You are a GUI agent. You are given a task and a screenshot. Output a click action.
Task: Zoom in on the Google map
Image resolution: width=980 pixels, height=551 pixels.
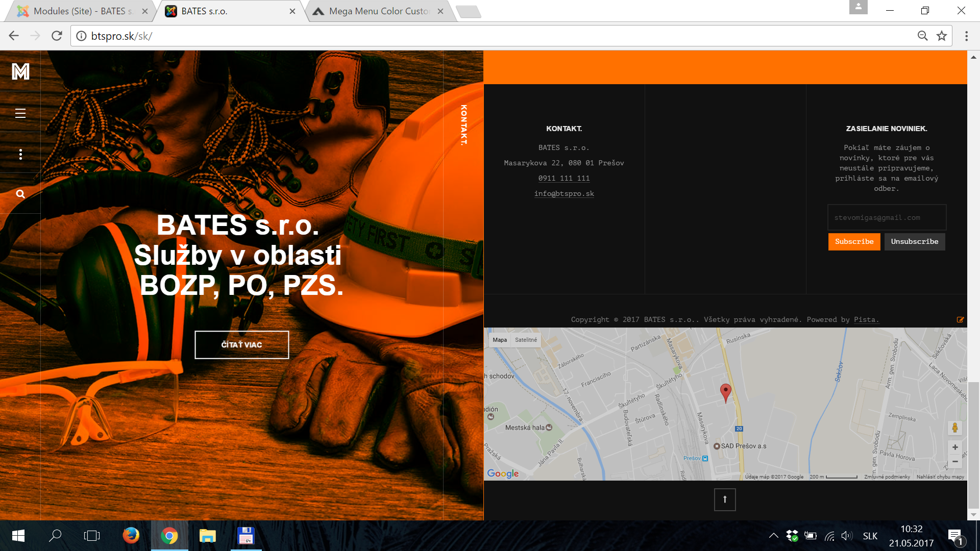(x=955, y=447)
